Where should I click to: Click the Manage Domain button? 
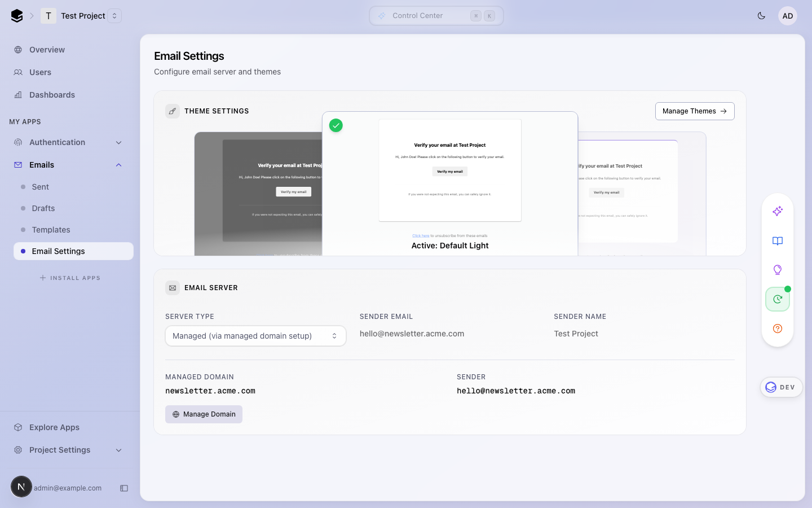click(204, 414)
